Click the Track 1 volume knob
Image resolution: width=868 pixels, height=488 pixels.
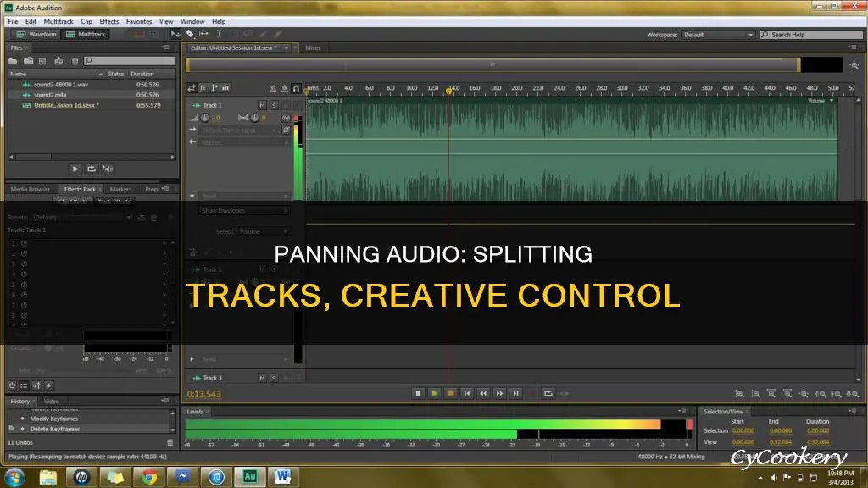205,118
